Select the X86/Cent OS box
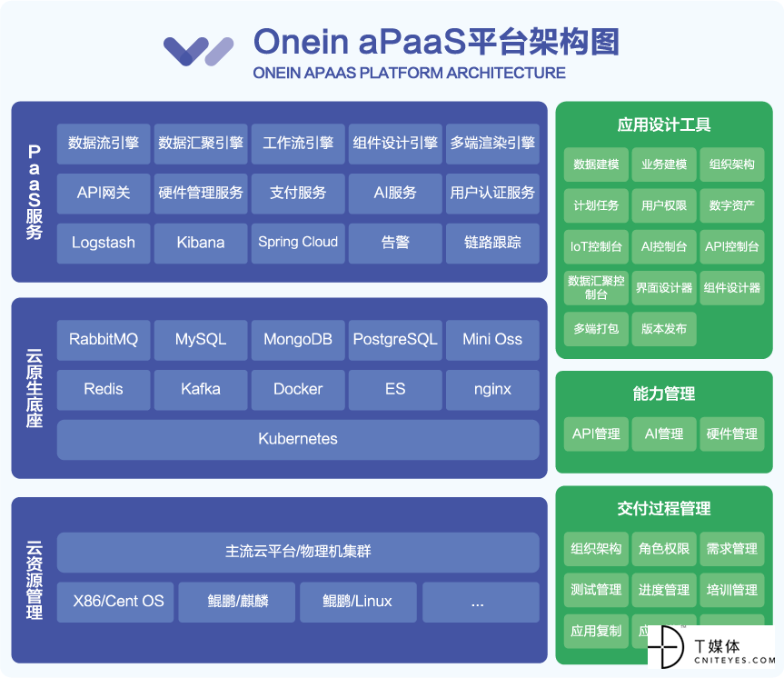 (x=115, y=602)
